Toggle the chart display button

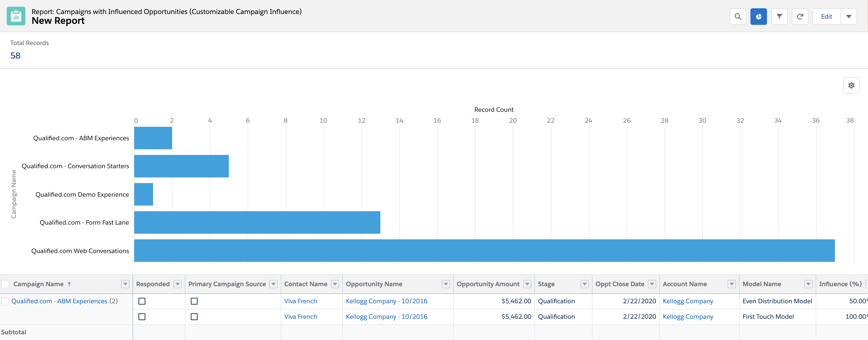(758, 17)
